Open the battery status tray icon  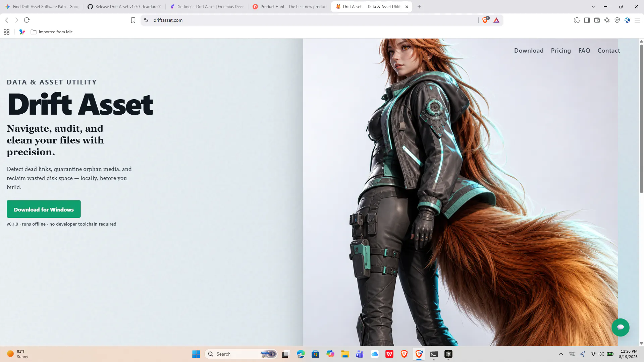[x=610, y=354]
